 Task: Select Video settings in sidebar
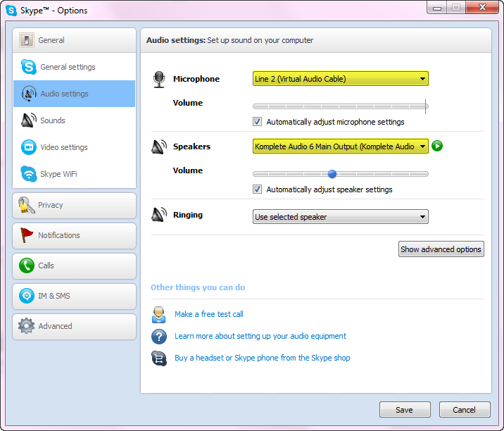(74, 147)
